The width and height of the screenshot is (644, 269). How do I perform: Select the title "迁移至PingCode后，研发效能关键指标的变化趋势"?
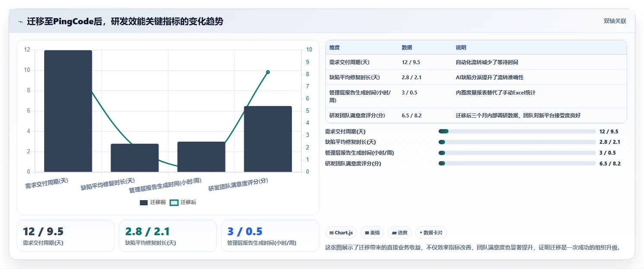(x=125, y=21)
